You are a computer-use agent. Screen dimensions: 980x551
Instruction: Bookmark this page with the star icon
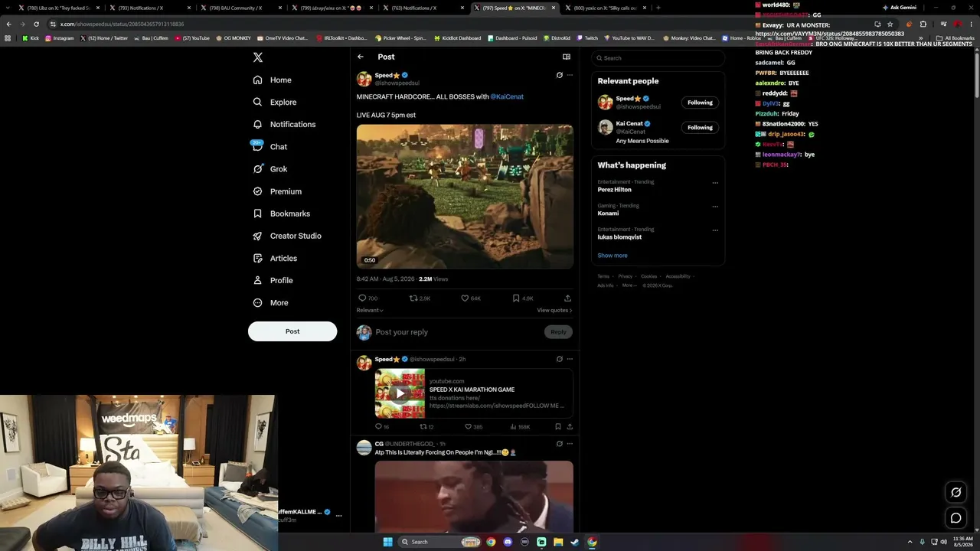click(x=890, y=24)
